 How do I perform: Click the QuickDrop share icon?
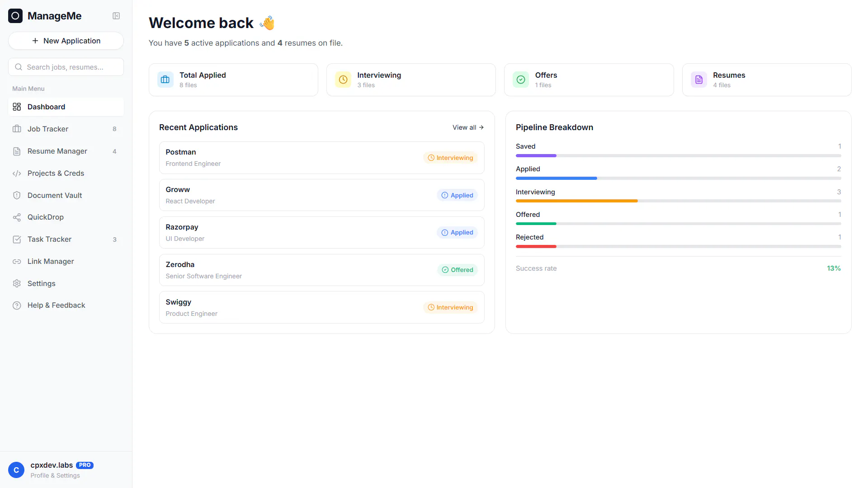(x=17, y=217)
